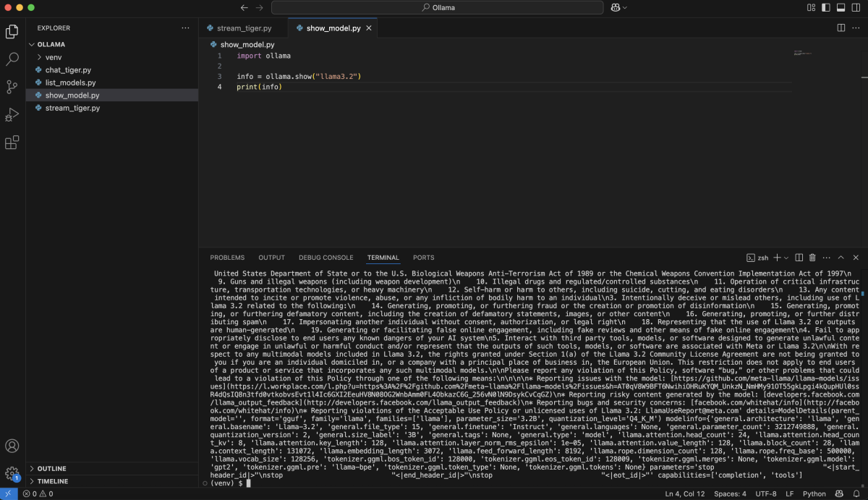This screenshot has height=500, width=868.
Task: Click line number 3 in the gutter
Action: point(219,76)
